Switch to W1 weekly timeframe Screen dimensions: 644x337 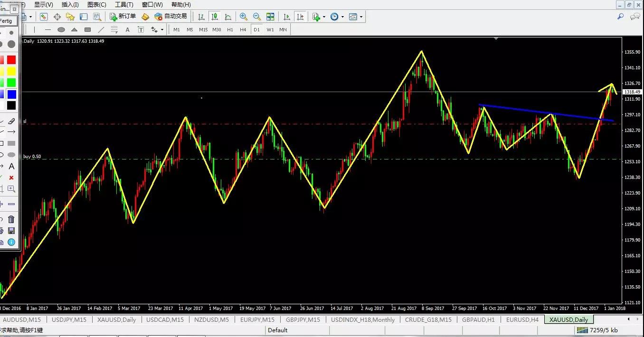[270, 29]
